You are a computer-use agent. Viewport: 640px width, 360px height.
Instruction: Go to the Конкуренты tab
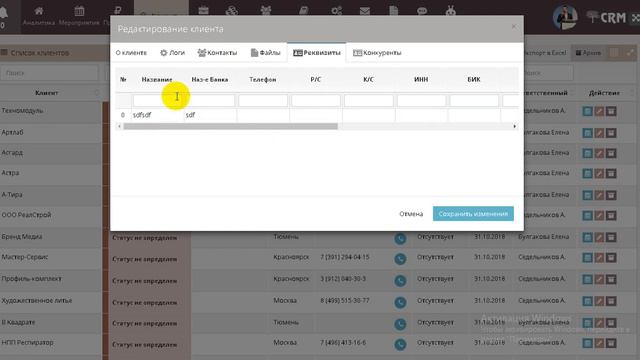tap(377, 53)
